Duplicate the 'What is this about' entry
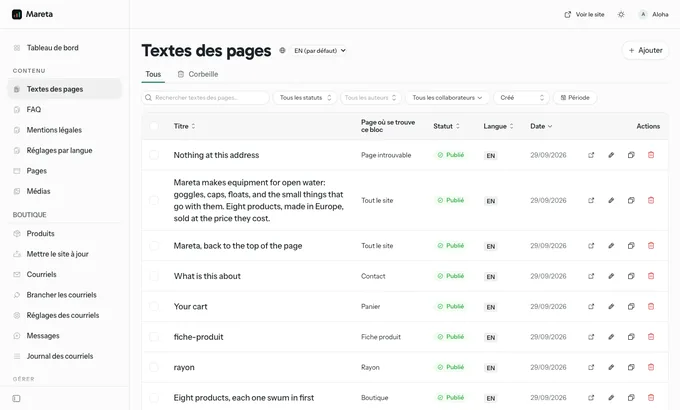Image resolution: width=680 pixels, height=410 pixels. pyautogui.click(x=631, y=276)
